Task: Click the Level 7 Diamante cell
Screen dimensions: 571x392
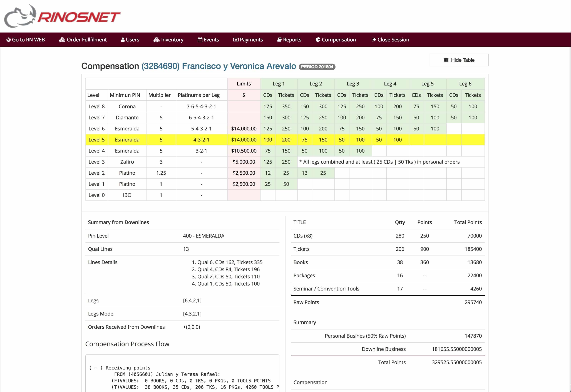Action: click(127, 118)
